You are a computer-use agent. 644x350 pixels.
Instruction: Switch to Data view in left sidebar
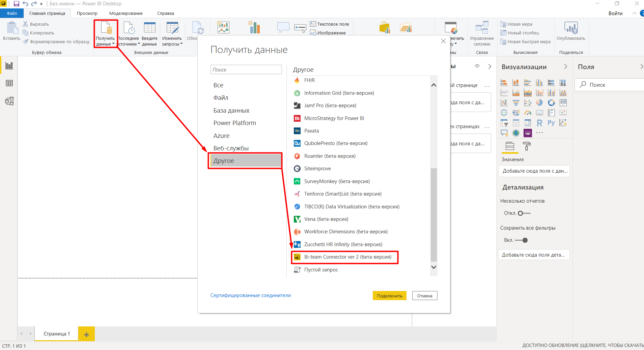click(9, 83)
